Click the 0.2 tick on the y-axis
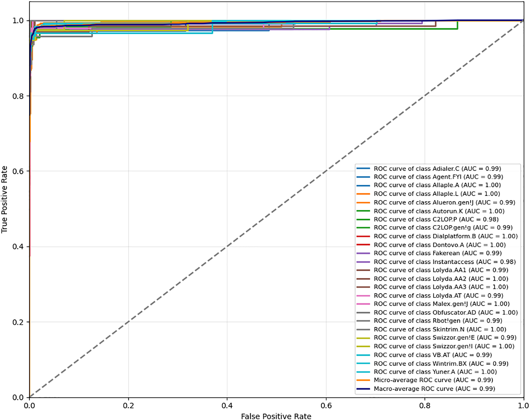This screenshot has height=420, width=530. (18, 322)
